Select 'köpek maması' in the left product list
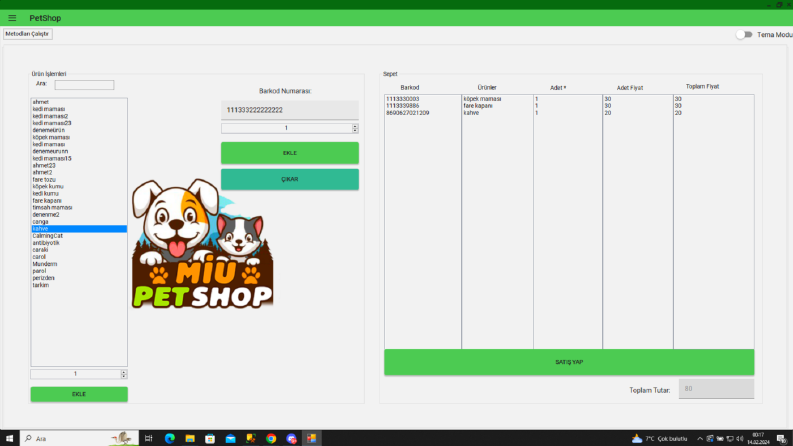 tap(79, 138)
